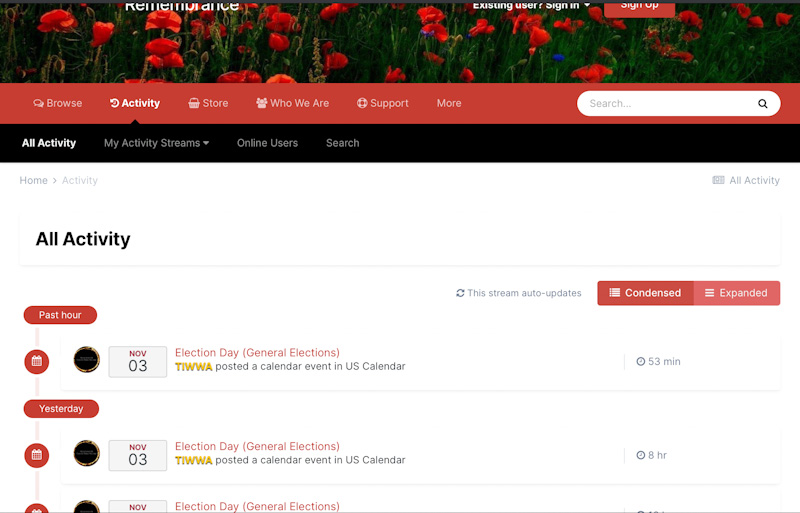
Task: Click into the Search... input field
Action: click(x=666, y=104)
